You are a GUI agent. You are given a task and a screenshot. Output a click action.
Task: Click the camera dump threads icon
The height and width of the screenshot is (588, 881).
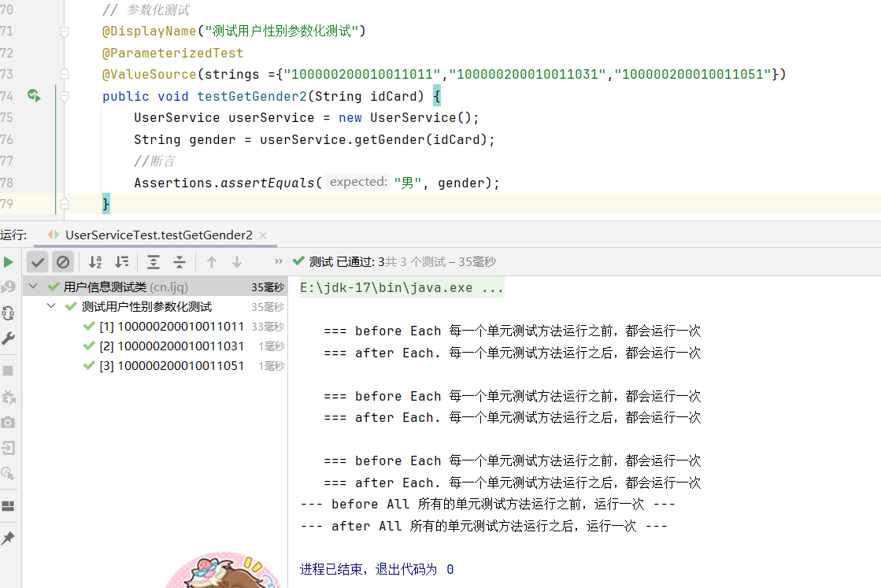point(8,423)
